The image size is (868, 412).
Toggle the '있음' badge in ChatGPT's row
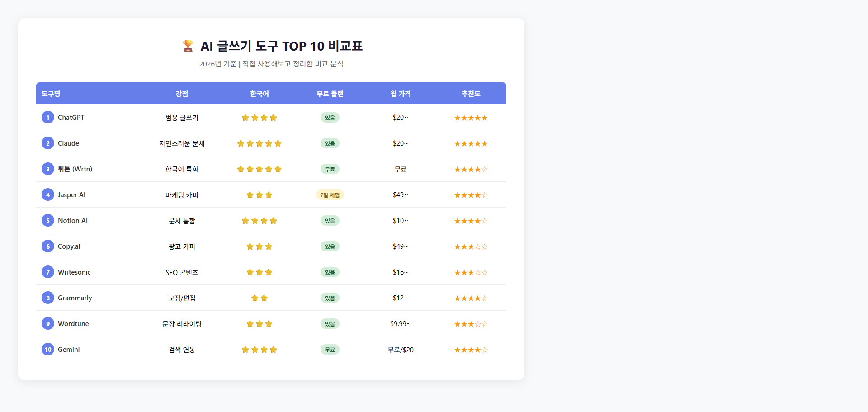[x=330, y=117]
